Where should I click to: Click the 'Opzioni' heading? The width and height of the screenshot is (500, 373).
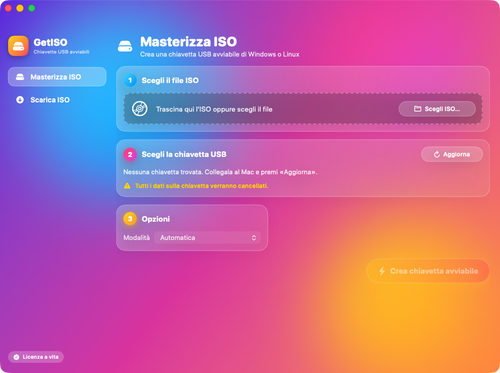coord(156,219)
